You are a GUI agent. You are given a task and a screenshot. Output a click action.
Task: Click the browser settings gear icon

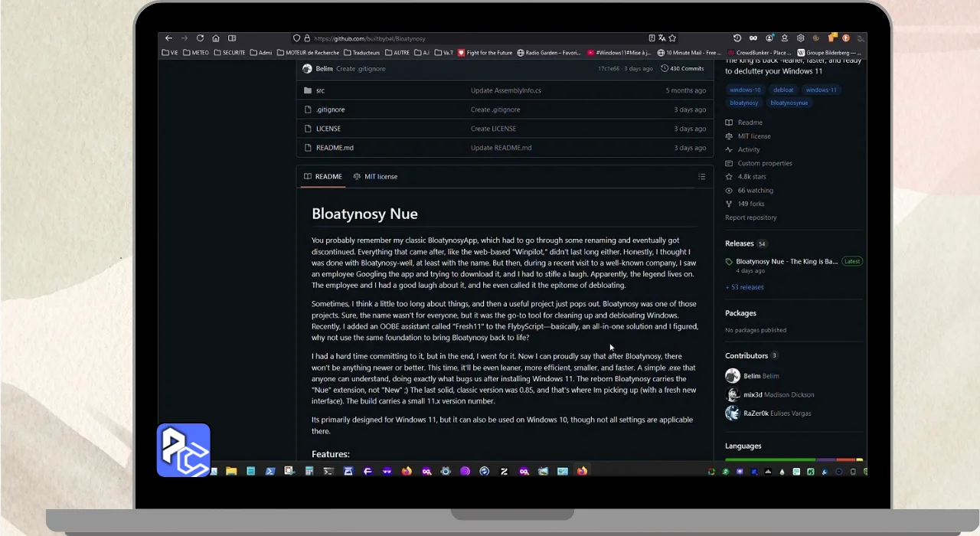800,38
